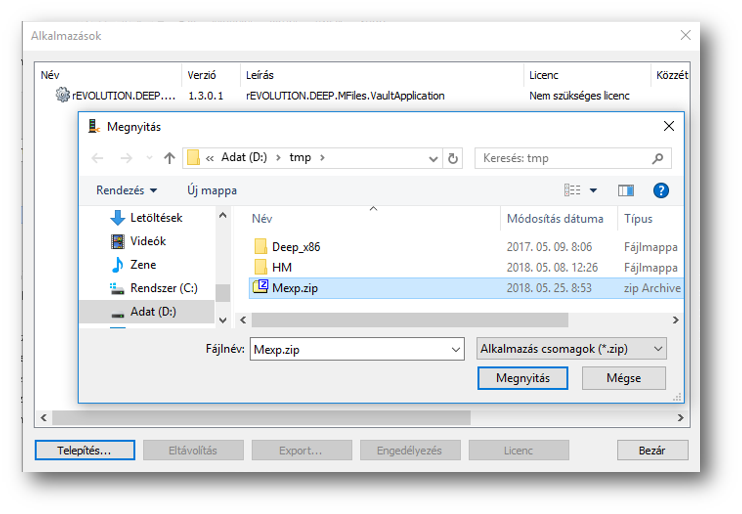Click the Up folder arrow icon
742x514 pixels.
click(170, 158)
